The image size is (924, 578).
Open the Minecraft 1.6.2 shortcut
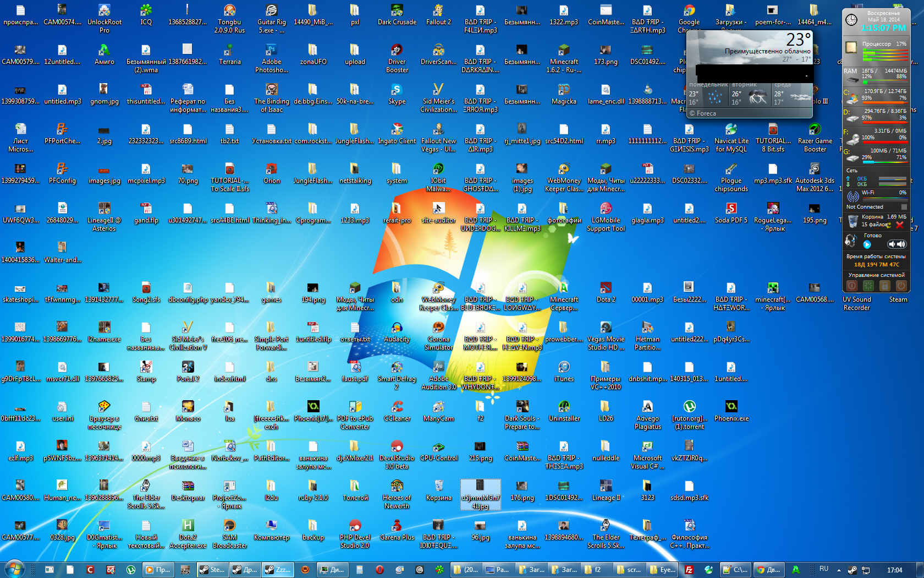point(564,58)
